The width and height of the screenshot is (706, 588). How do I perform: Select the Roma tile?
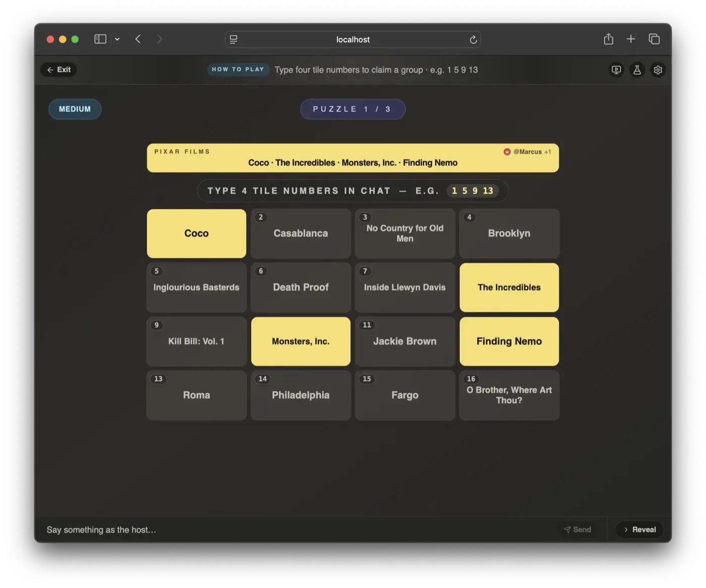(x=196, y=395)
